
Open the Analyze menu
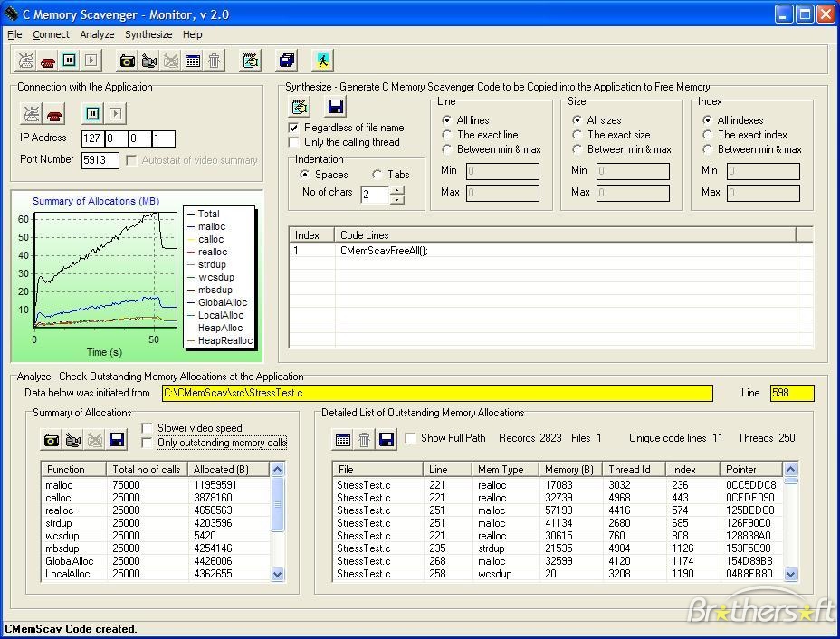[x=97, y=34]
